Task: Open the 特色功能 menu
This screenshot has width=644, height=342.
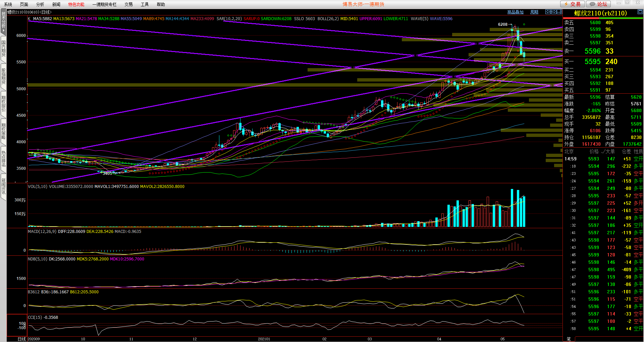Action: [76, 4]
